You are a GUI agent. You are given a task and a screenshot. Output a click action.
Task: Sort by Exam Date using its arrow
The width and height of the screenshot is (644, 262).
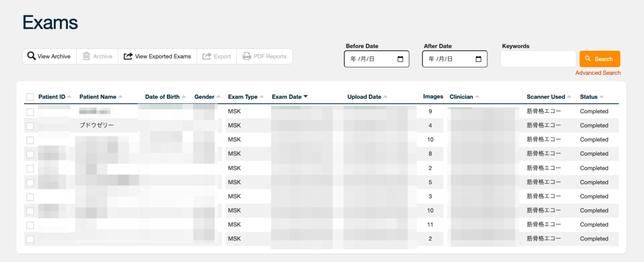click(x=305, y=97)
